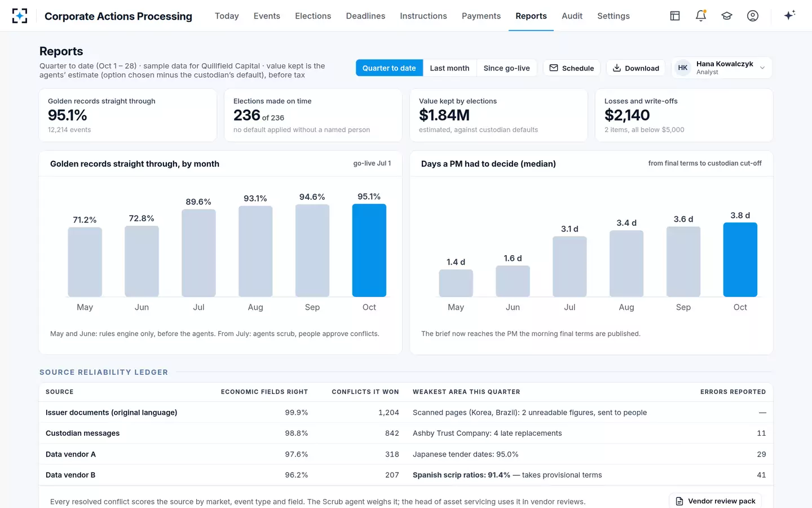Screen dimensions: 812x508
Task: Click the Elections made on time card
Action: 313,115
